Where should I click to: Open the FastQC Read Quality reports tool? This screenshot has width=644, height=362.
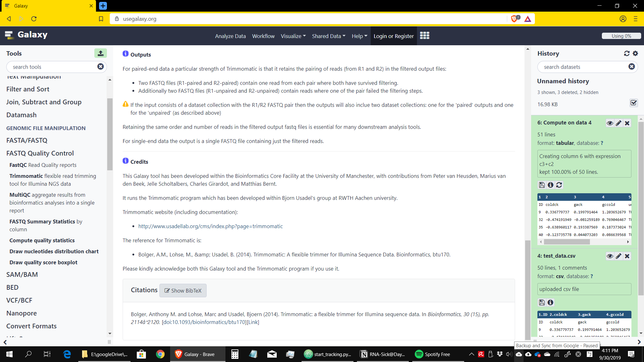coord(43,165)
